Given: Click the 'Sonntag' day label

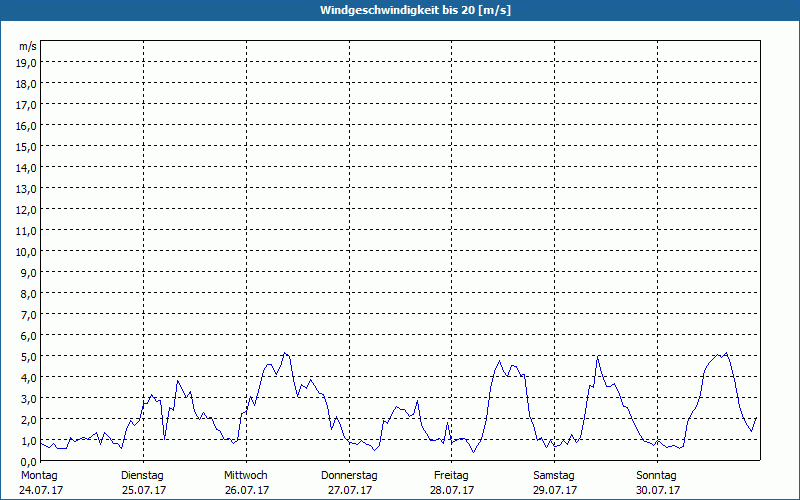Looking at the screenshot, I should point(656,476).
